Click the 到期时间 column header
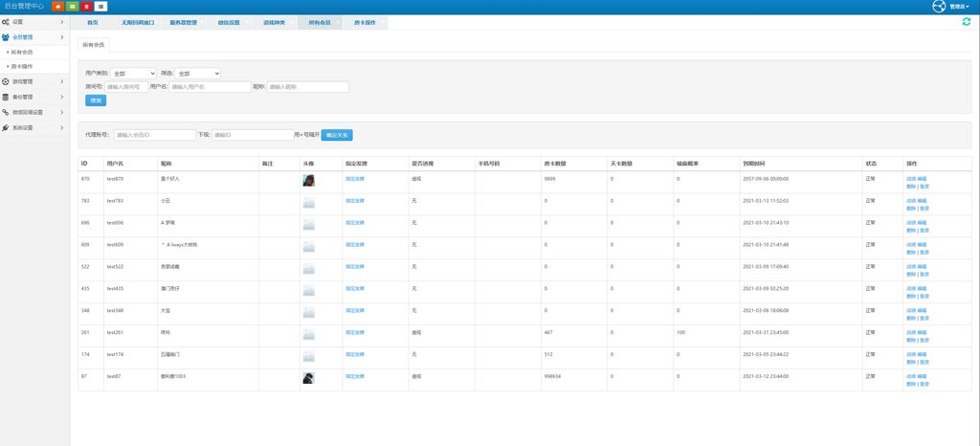980x446 pixels. [753, 164]
